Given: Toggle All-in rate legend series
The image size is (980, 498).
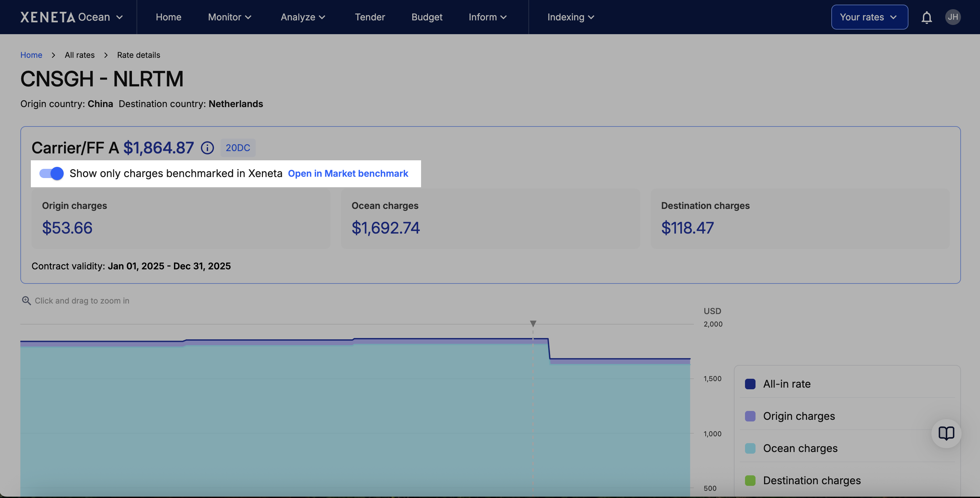Looking at the screenshot, I should [x=786, y=384].
